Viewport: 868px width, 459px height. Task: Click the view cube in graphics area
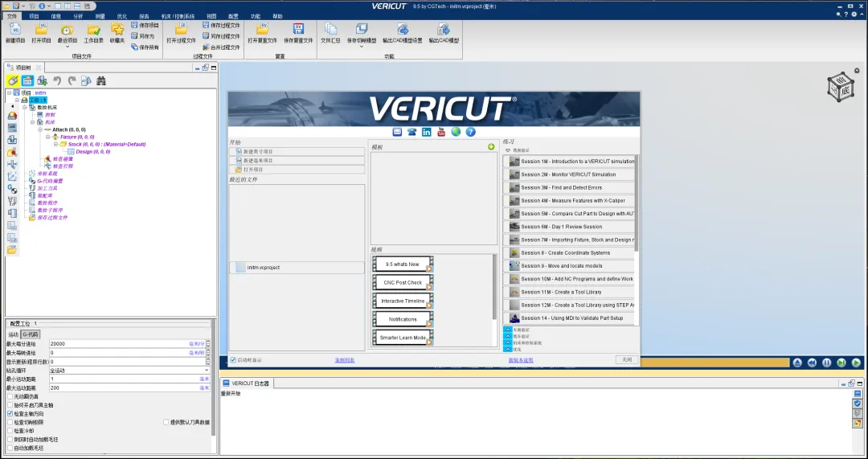[x=841, y=87]
